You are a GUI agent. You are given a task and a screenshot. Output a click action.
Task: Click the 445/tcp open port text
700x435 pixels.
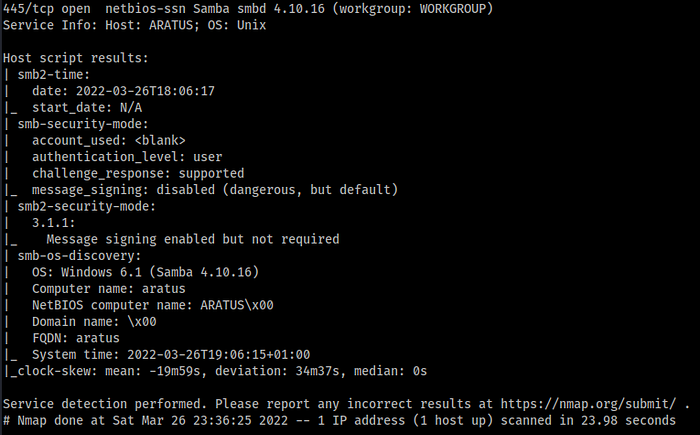46,8
